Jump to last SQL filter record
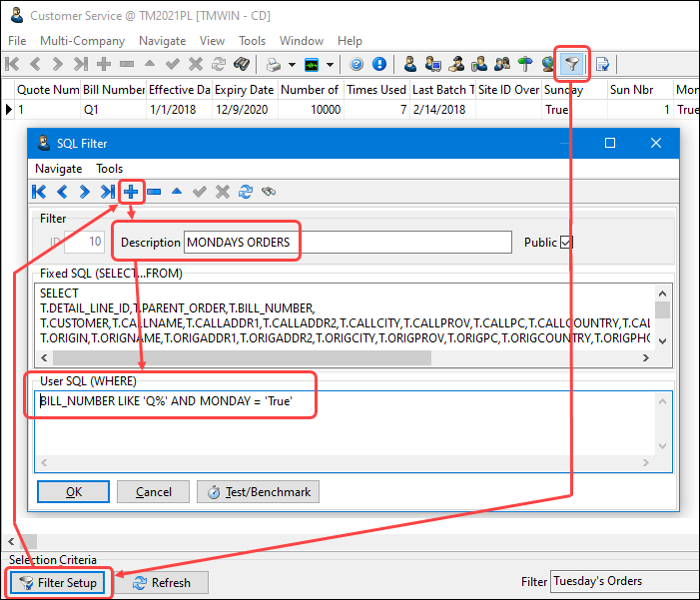 108,192
